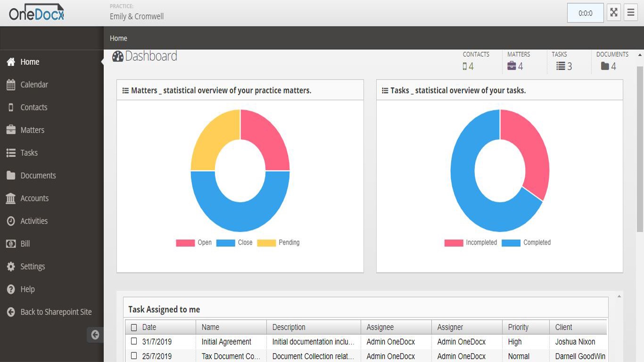644x362 pixels.
Task: Check the Tax Document task row checkbox
Action: coord(134,356)
